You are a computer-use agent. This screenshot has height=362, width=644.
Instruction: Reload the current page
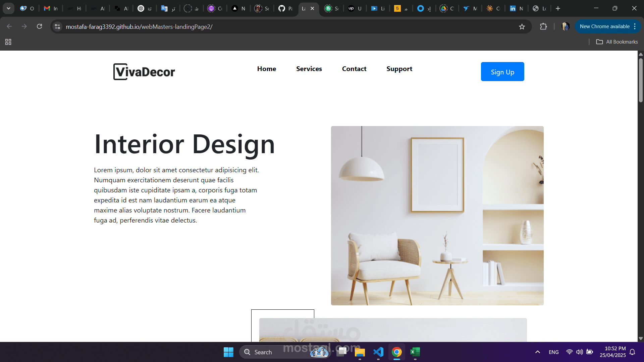click(x=39, y=26)
